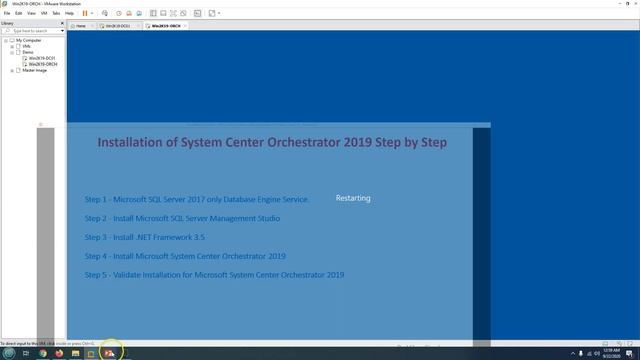Expand the VMs folder node

[12, 47]
